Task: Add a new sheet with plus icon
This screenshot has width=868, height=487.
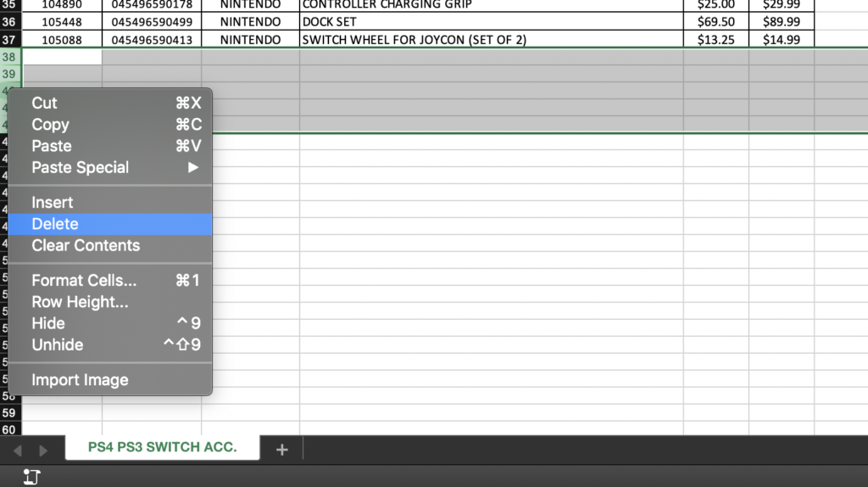Action: coord(281,450)
